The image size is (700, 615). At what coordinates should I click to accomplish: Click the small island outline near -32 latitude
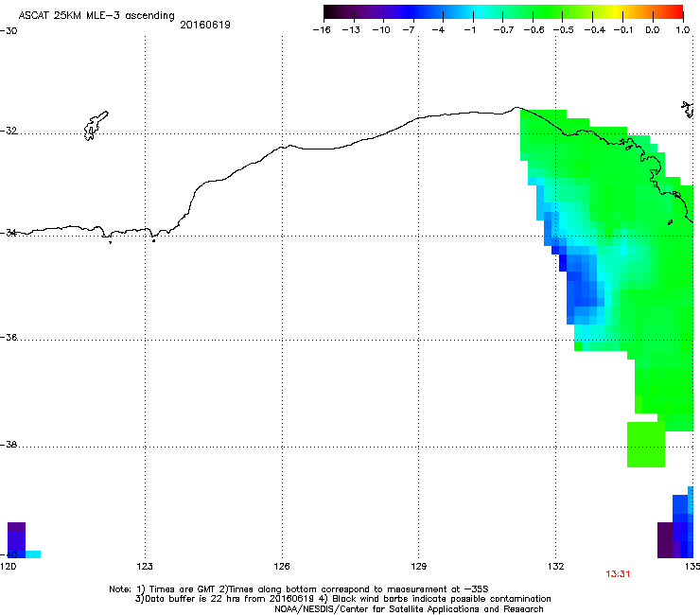tap(96, 126)
